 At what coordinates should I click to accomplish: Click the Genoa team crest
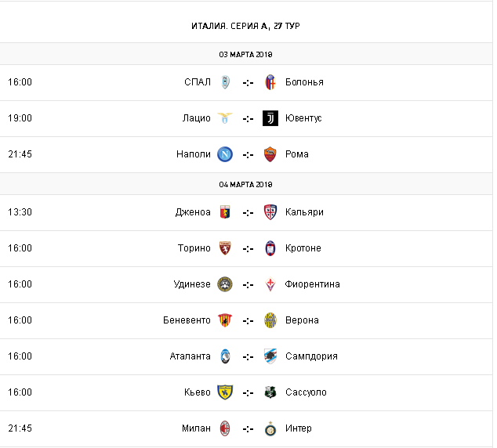tap(225, 212)
